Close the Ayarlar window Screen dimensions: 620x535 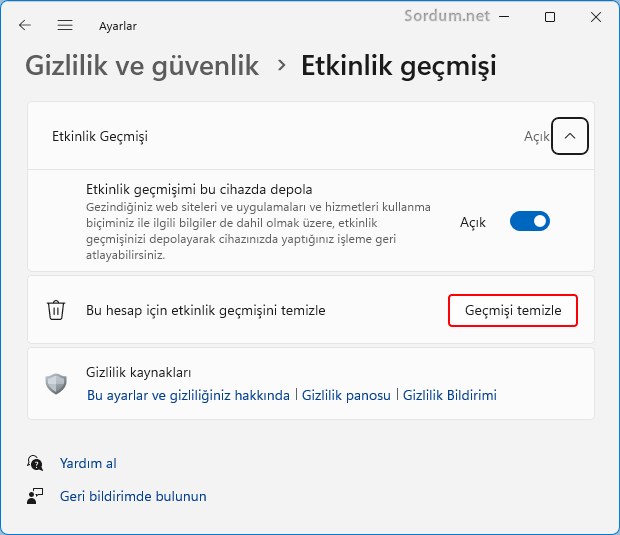[595, 17]
